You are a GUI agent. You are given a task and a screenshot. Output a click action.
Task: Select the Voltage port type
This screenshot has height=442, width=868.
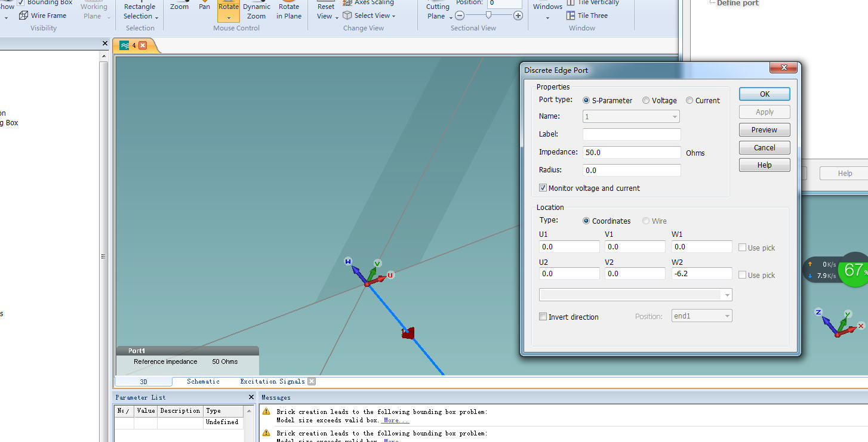pos(646,100)
